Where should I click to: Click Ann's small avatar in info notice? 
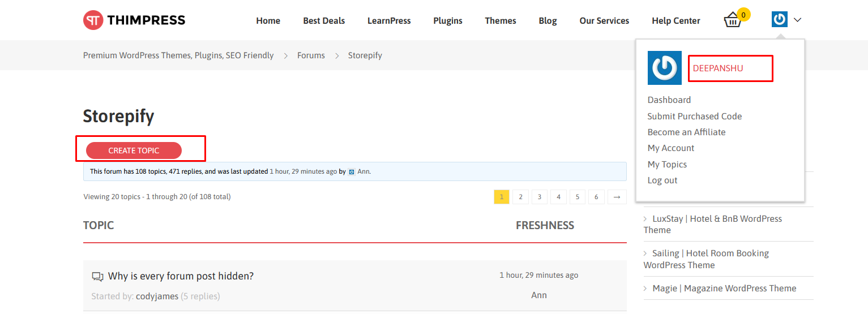[x=352, y=171]
